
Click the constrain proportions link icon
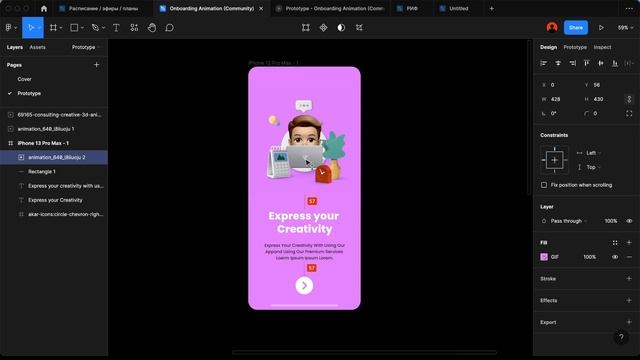(629, 99)
